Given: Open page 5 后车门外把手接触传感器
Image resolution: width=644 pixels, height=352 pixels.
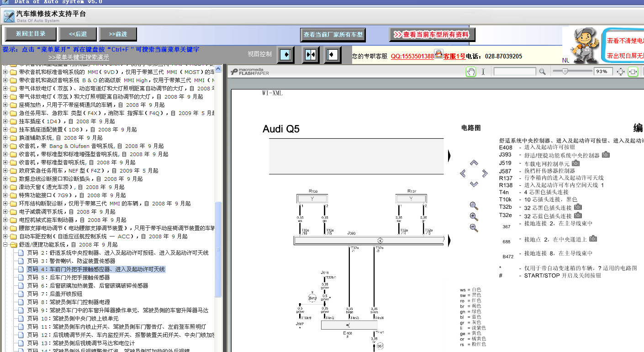Looking at the screenshot, I should (68, 278).
